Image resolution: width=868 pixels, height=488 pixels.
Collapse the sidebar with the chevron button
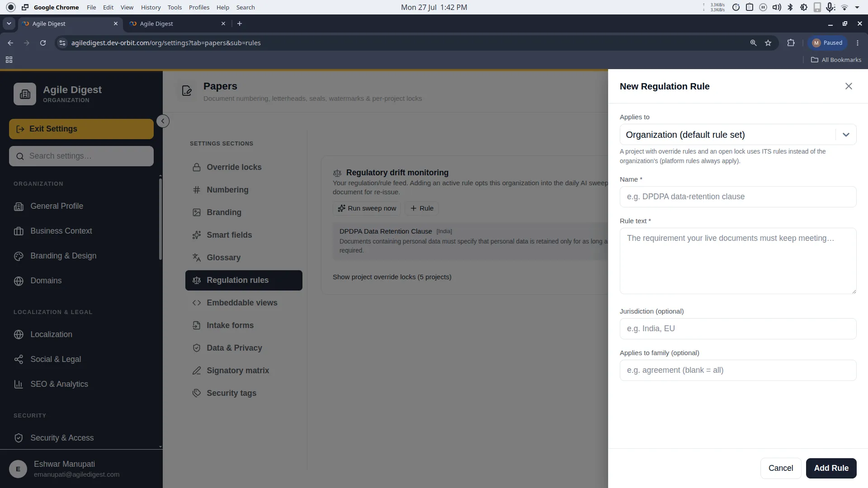click(x=163, y=121)
